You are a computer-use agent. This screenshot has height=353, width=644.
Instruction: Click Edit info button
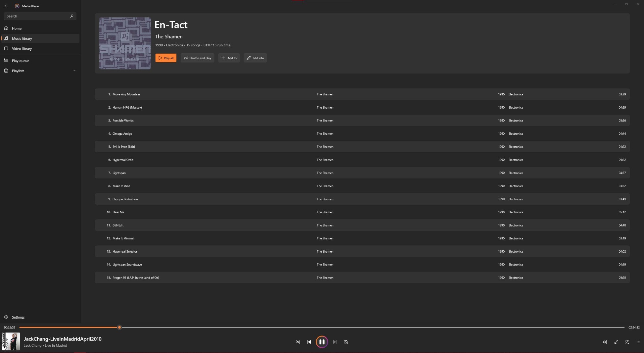point(255,58)
